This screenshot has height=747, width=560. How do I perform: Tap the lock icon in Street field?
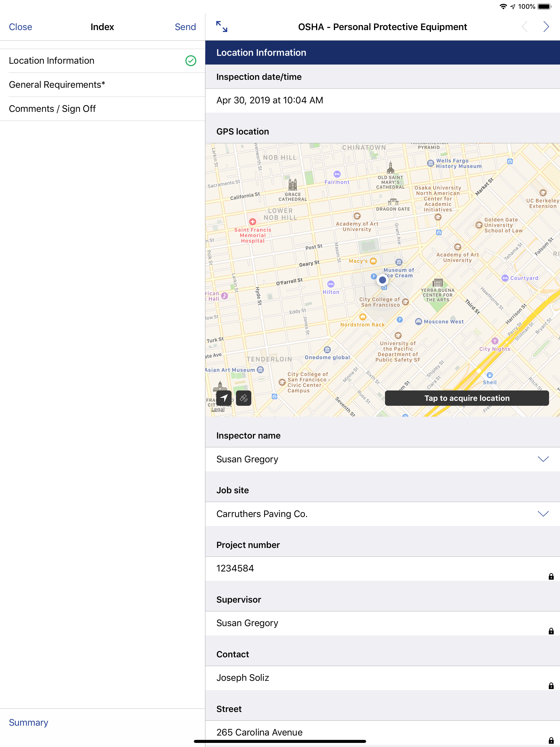pos(551,741)
